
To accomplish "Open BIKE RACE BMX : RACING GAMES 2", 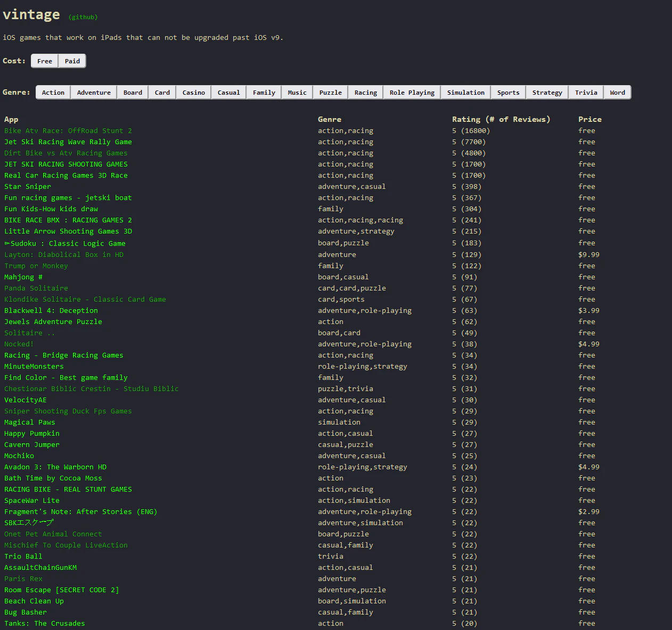I will [68, 220].
